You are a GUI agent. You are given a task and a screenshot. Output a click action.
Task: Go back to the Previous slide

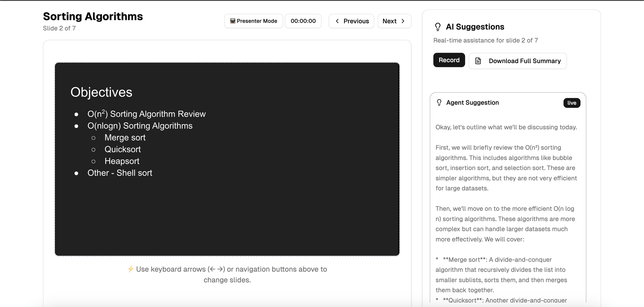click(x=351, y=21)
